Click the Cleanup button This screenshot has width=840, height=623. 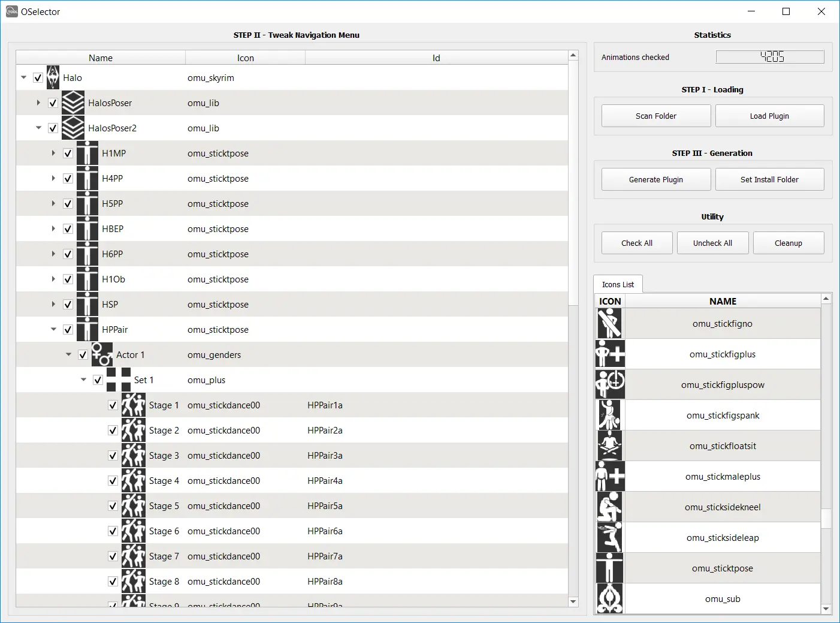coord(788,243)
